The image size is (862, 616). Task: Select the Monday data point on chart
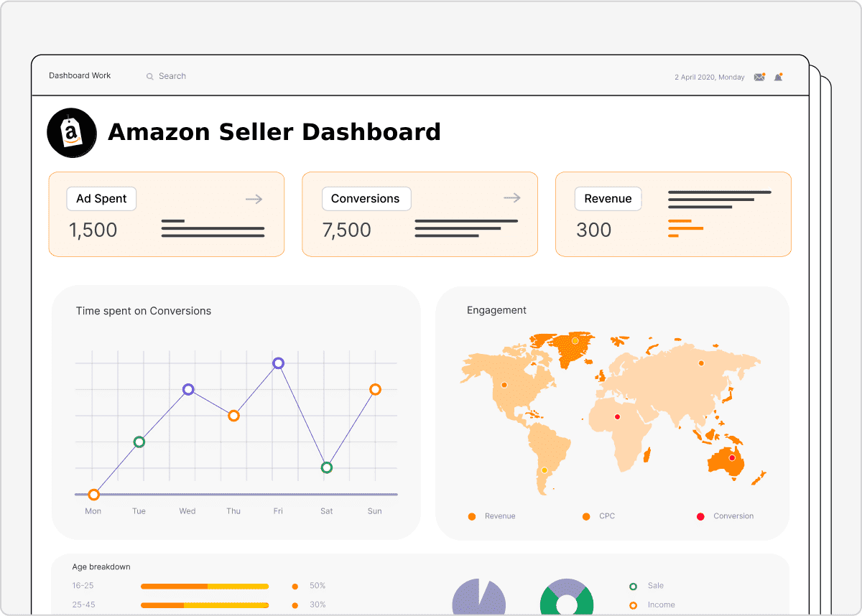(x=93, y=494)
